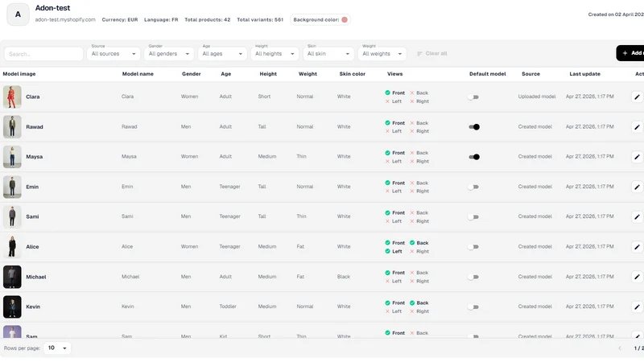Click Michael's red Left view cross
Viewport: 644px width, 362px height.
[387, 281]
